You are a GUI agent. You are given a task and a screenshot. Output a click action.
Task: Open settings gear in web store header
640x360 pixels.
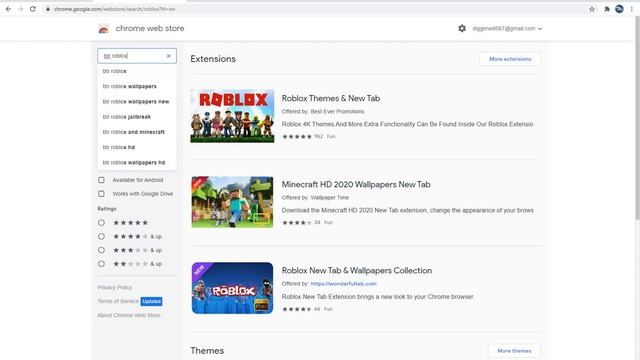click(x=462, y=28)
